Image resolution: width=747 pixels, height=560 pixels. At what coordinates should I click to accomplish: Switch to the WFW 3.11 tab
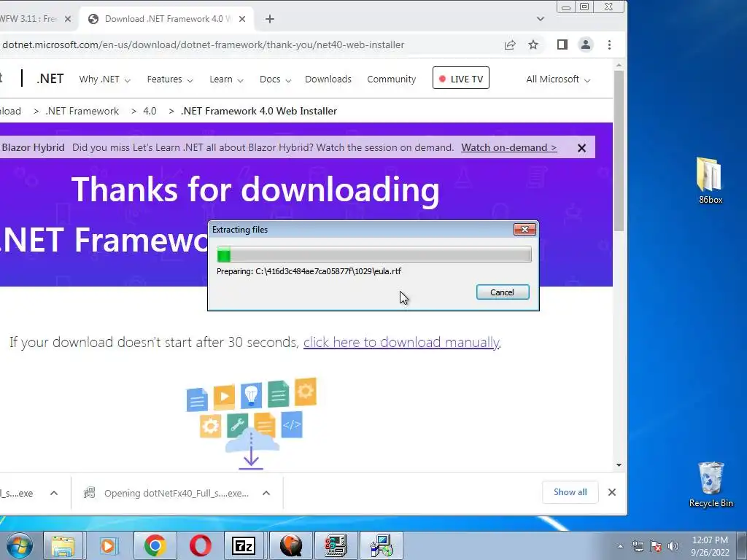[x=28, y=19]
